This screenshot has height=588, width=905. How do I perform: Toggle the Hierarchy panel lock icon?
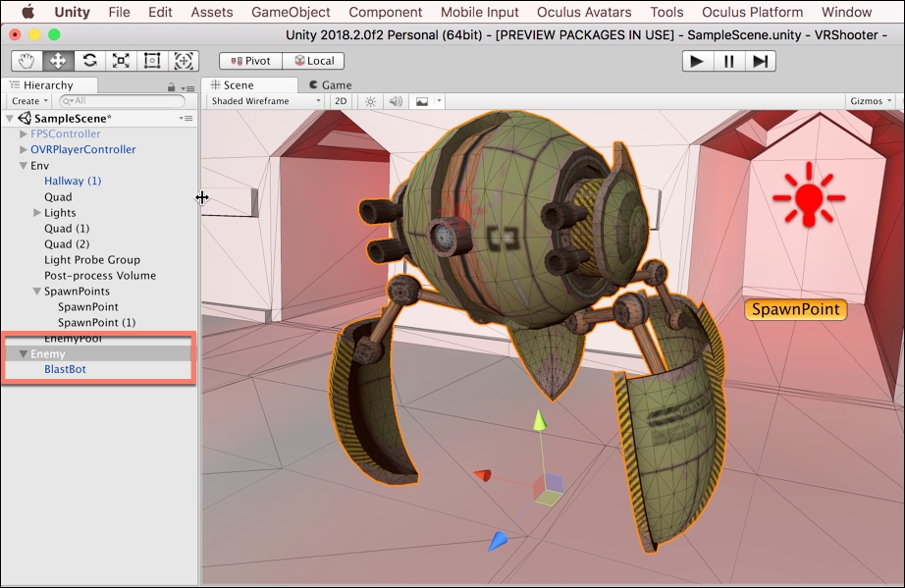(x=172, y=87)
